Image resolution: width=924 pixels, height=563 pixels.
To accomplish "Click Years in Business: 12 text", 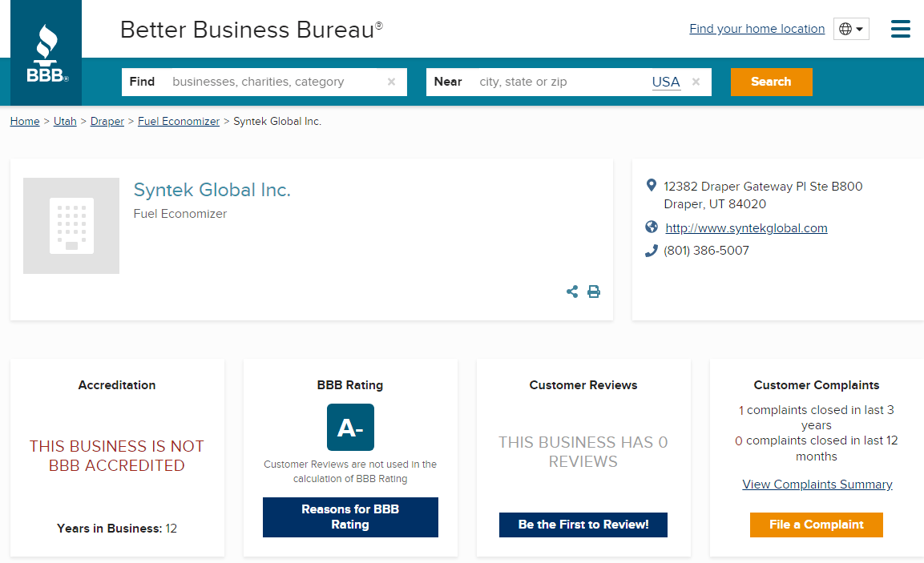I will tap(117, 529).
